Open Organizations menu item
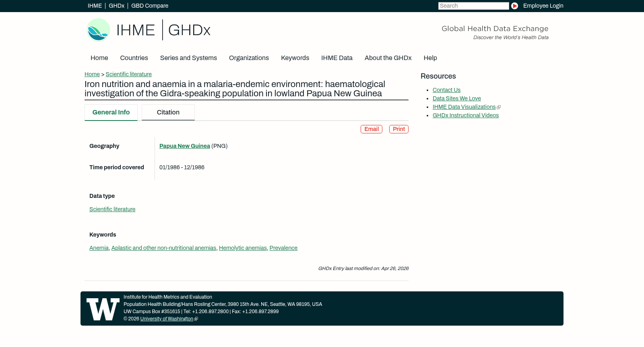644x347 pixels. pyautogui.click(x=249, y=58)
